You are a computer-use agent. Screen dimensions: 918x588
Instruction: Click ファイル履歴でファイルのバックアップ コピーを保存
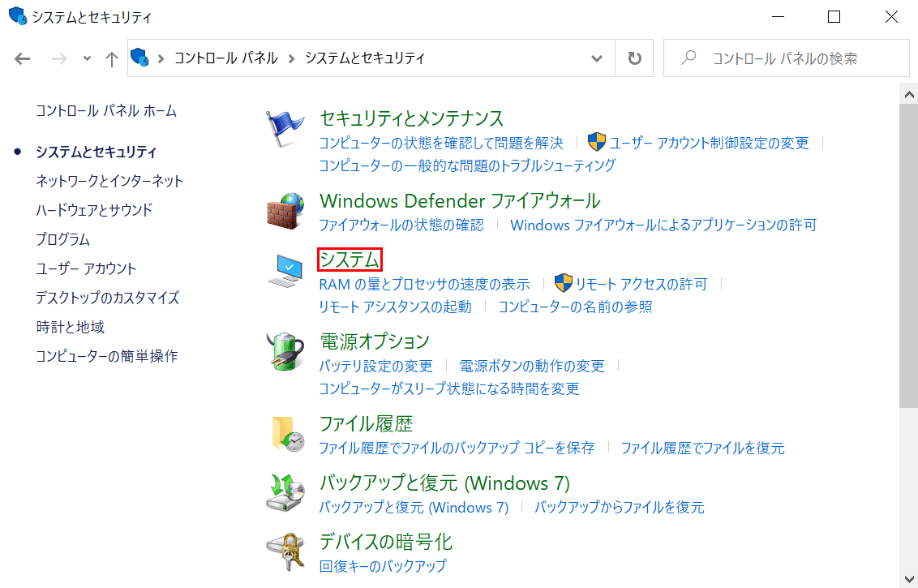(457, 448)
